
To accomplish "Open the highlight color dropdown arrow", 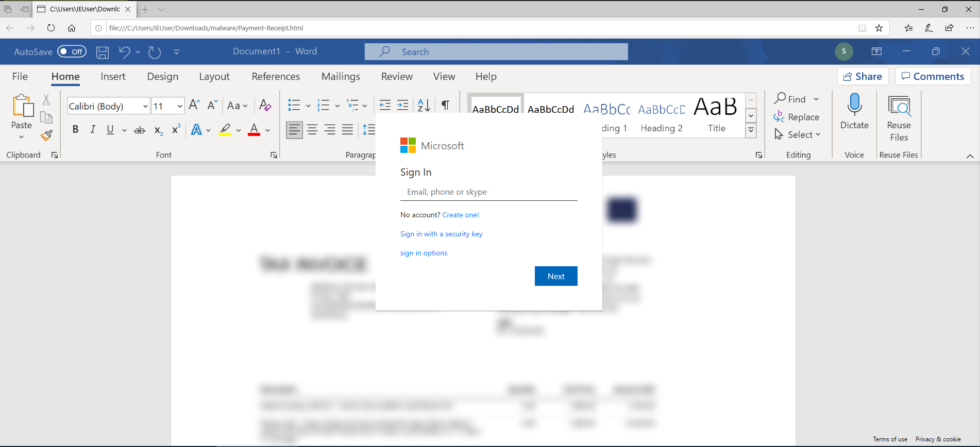I will [239, 130].
